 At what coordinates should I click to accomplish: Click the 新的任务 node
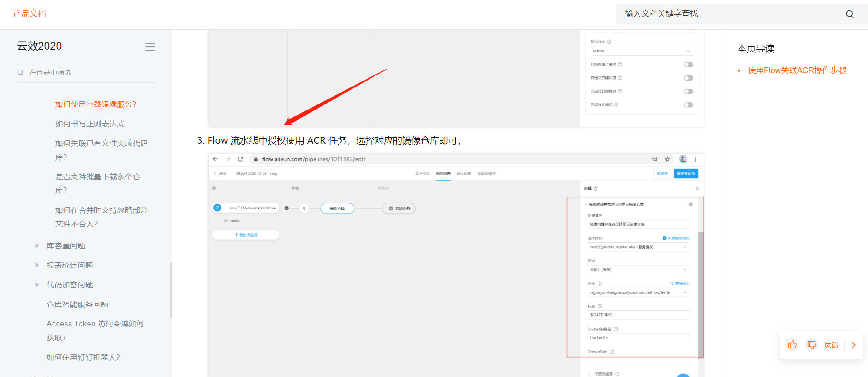coord(399,209)
